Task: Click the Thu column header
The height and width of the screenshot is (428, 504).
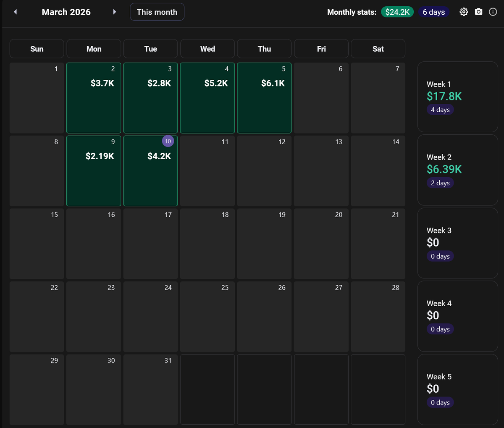Action: point(264,49)
